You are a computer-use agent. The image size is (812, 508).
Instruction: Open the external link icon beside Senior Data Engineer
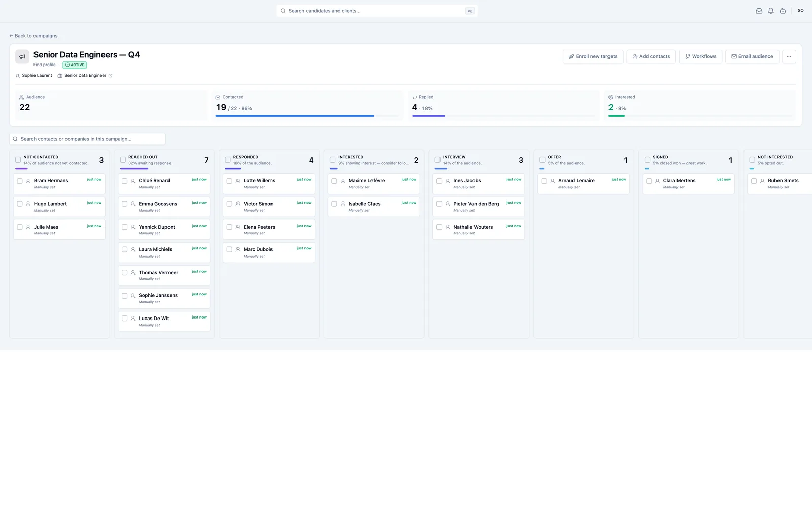(x=110, y=76)
